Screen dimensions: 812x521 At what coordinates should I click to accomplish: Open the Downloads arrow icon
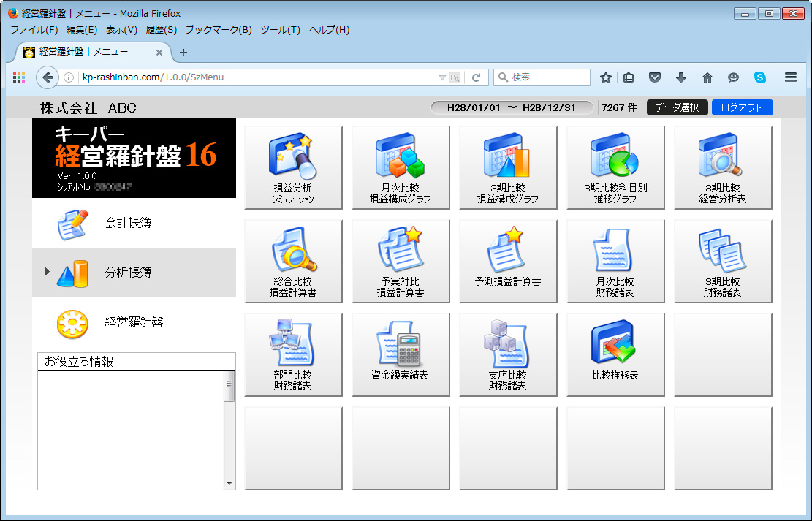pyautogui.click(x=681, y=77)
